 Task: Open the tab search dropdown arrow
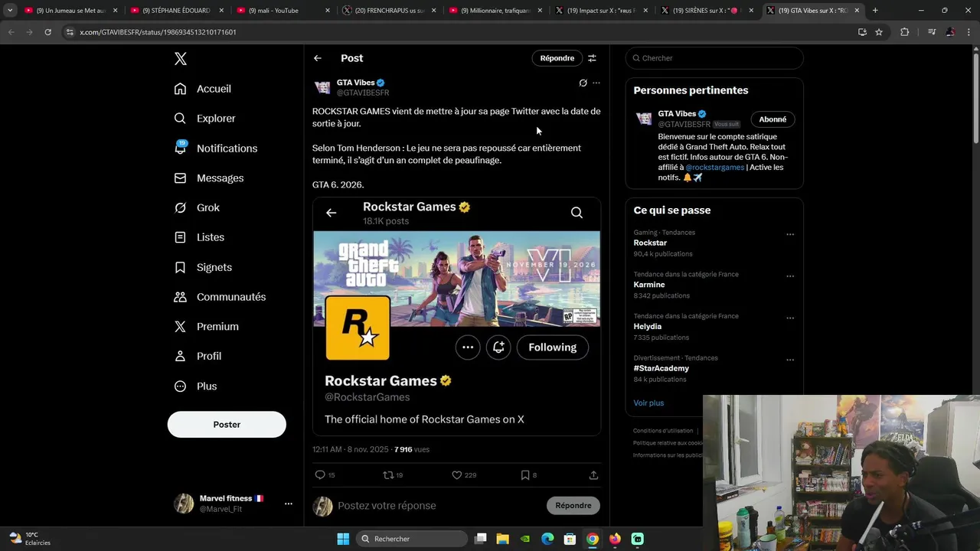[9, 11]
